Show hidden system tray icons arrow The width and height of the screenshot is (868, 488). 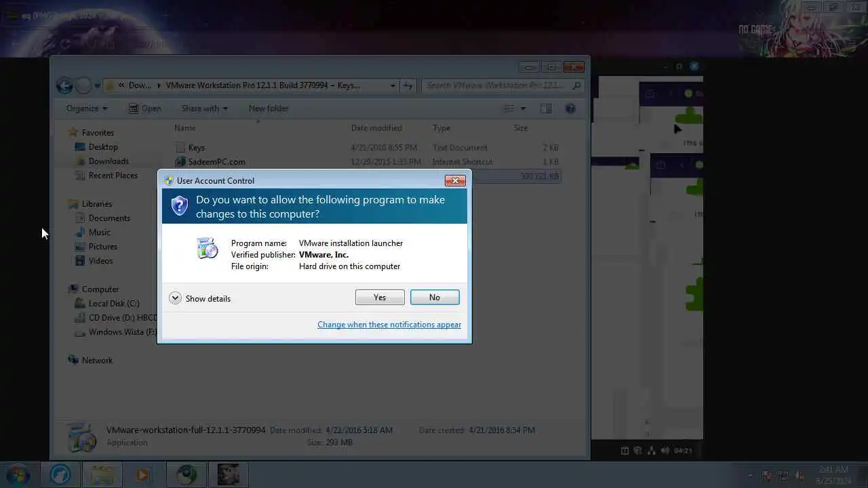750,475
